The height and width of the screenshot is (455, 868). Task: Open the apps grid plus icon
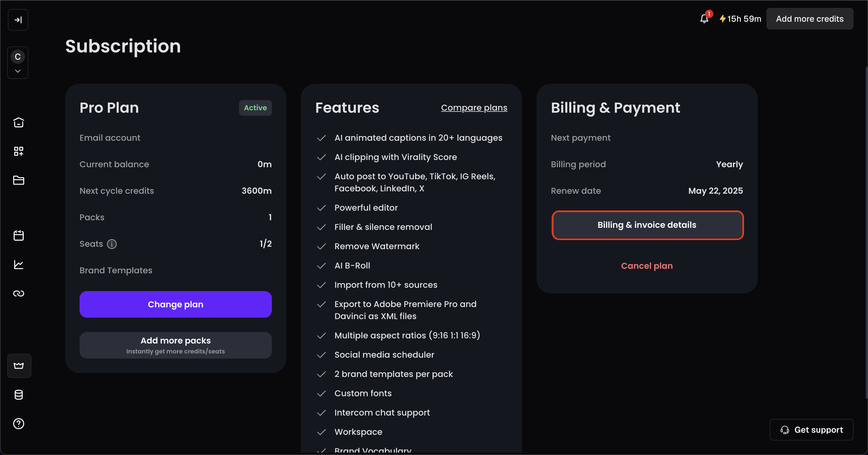(x=18, y=151)
